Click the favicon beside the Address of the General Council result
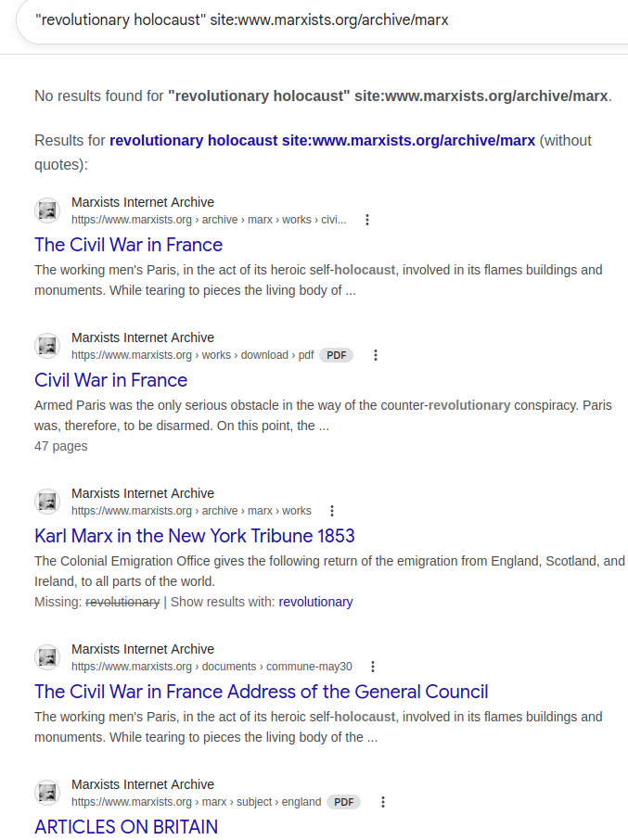The width and height of the screenshot is (628, 840). 47,658
